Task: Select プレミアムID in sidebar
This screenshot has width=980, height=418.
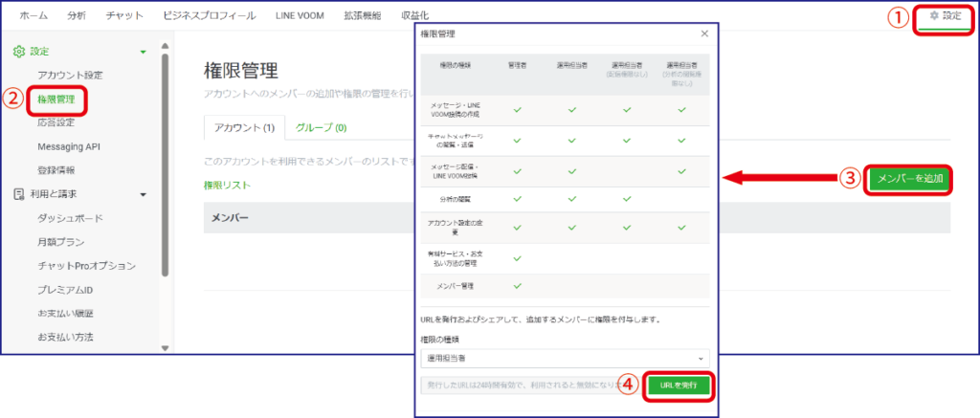Action: coord(65,289)
